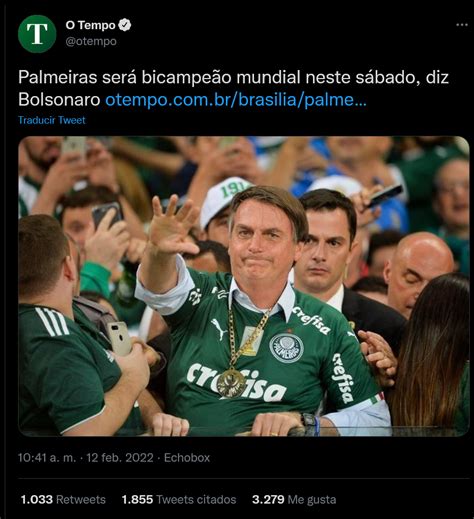This screenshot has height=519, width=474.
Task: Click the Palmeiras crest on the jersey
Action: tap(286, 347)
